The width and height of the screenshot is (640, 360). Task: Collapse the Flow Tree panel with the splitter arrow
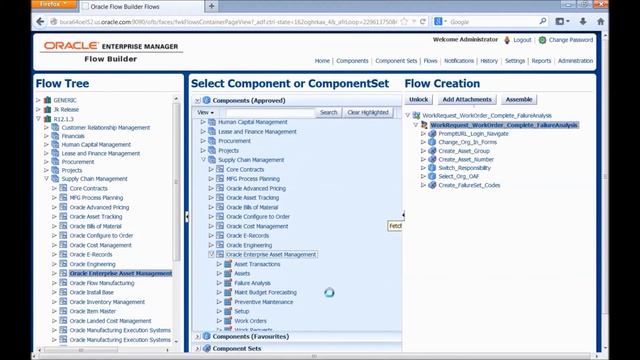187,216
